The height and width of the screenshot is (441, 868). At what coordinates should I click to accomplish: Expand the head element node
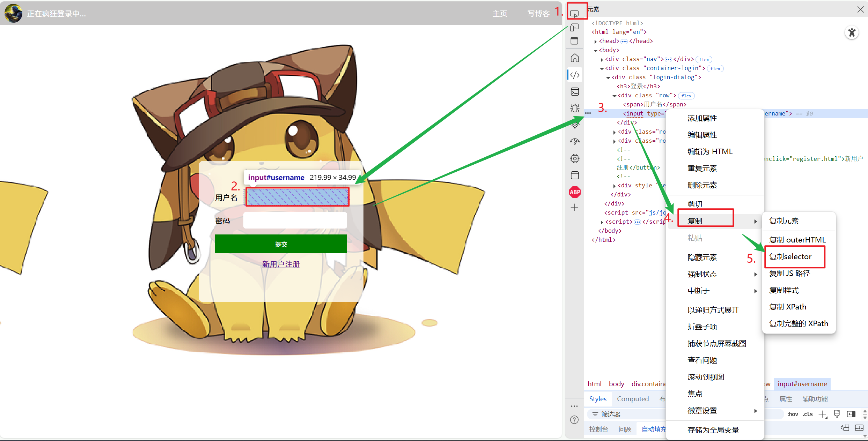(x=596, y=41)
